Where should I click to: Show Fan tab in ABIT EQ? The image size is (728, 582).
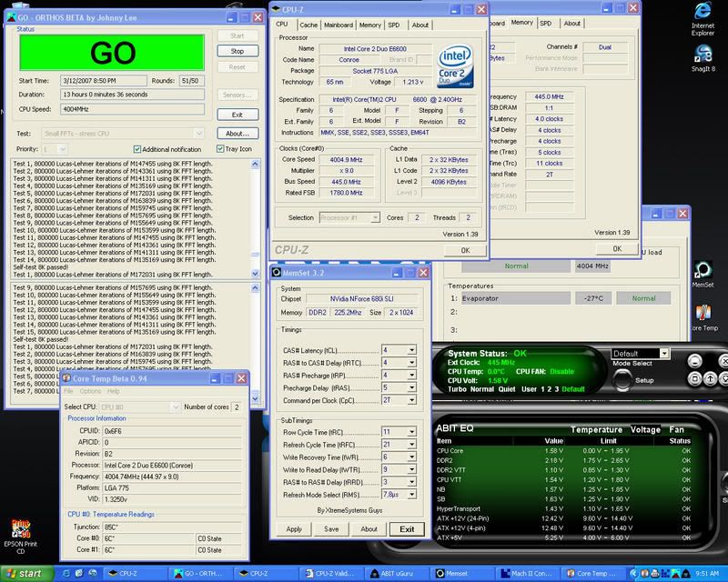click(676, 430)
